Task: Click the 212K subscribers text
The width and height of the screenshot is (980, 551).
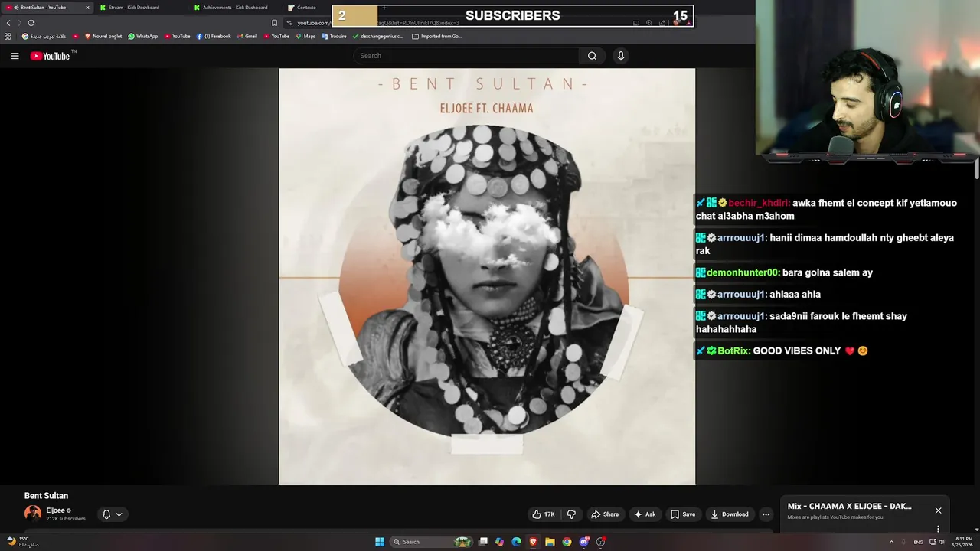Action: coord(66,519)
